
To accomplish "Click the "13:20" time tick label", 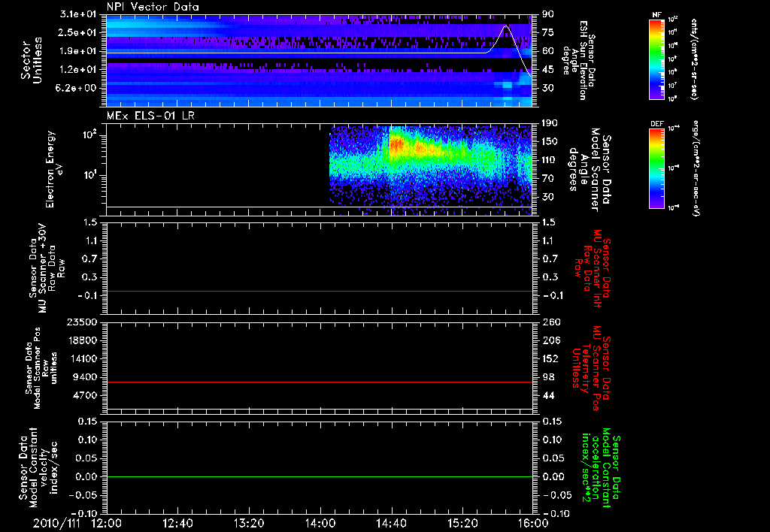I will pyautogui.click(x=249, y=523).
